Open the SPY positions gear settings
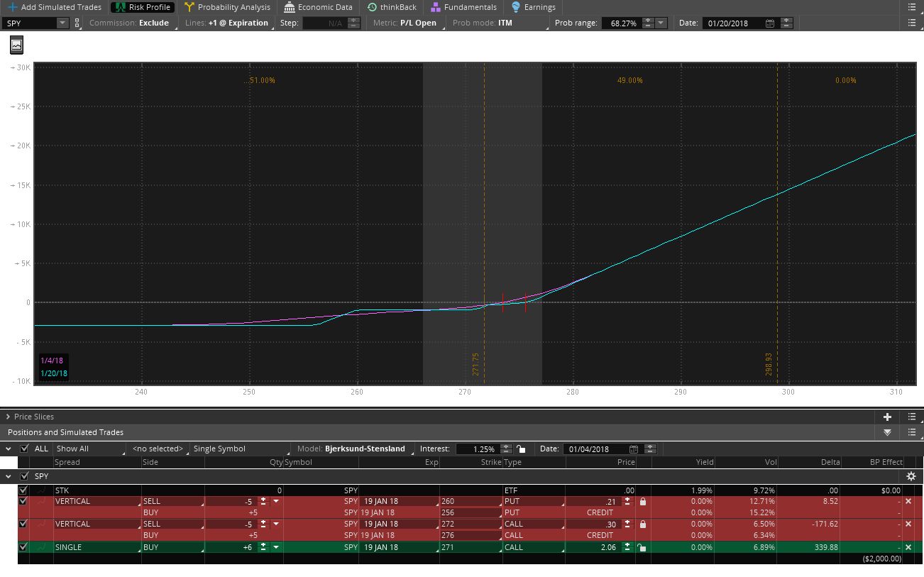This screenshot has height=577, width=924. (911, 476)
